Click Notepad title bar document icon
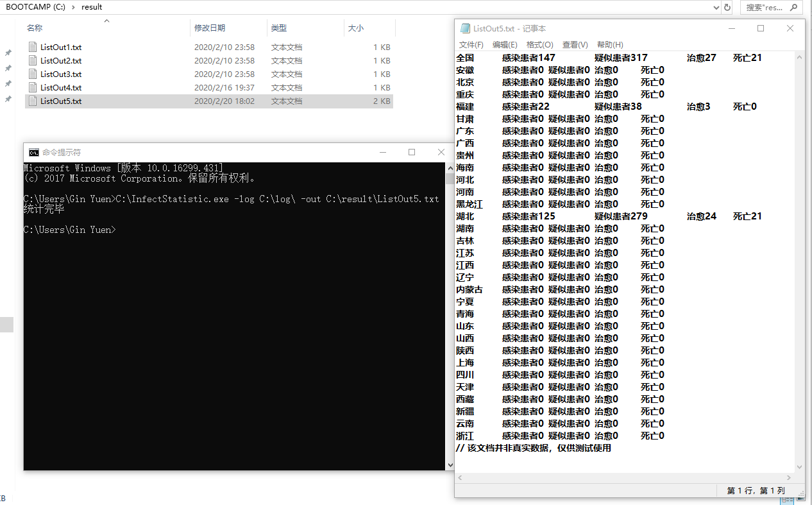812x505 pixels. click(x=464, y=28)
